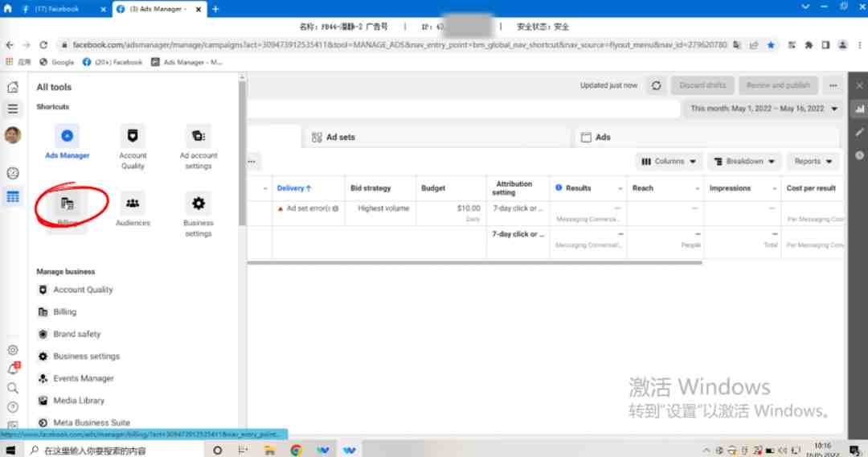Open charts icon in right panel
Image resolution: width=868 pixels, height=457 pixels.
tap(859, 109)
